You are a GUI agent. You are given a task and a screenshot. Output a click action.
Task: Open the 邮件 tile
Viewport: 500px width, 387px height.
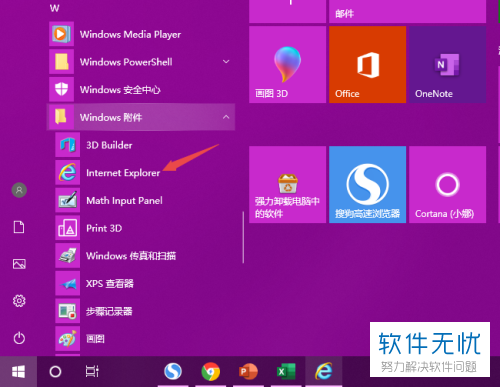(x=407, y=11)
